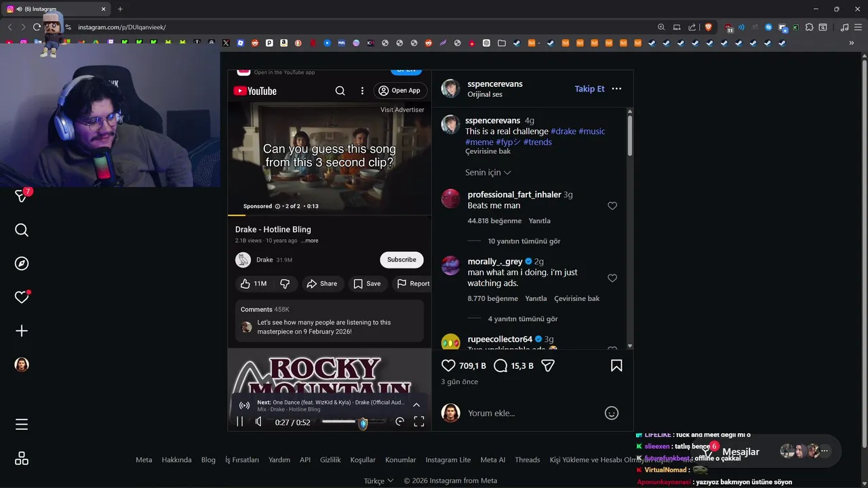Pause the Instagram video playback
Image resolution: width=868 pixels, height=488 pixels.
[239, 422]
